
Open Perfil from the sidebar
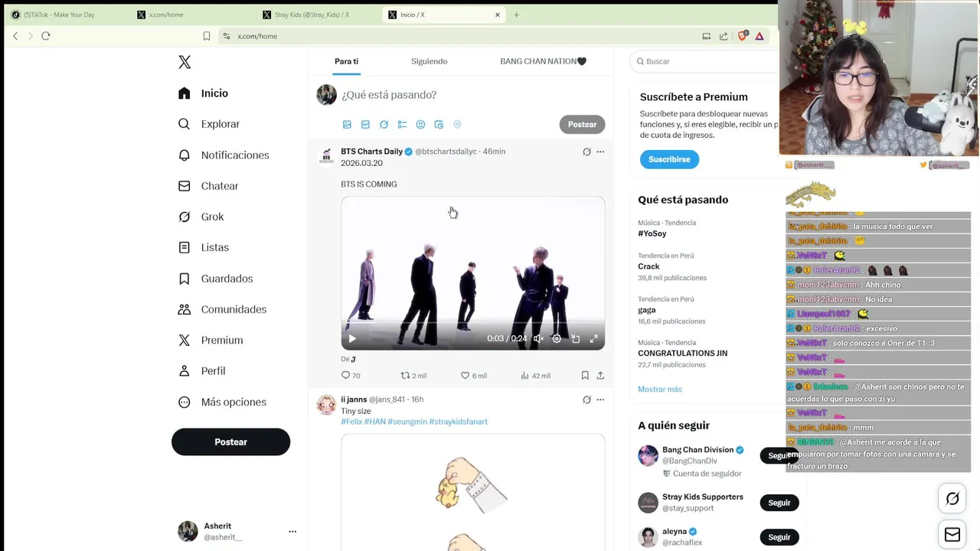(x=201, y=371)
